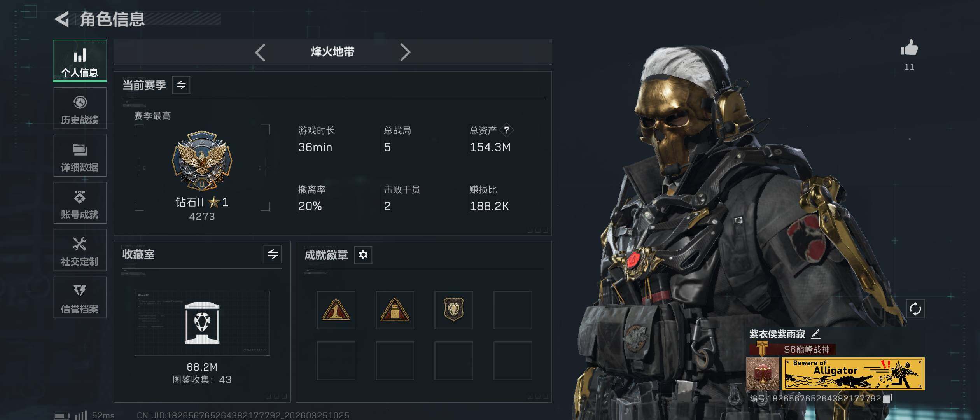Open the achievement badges settings gear
This screenshot has height=420, width=980.
click(x=363, y=255)
